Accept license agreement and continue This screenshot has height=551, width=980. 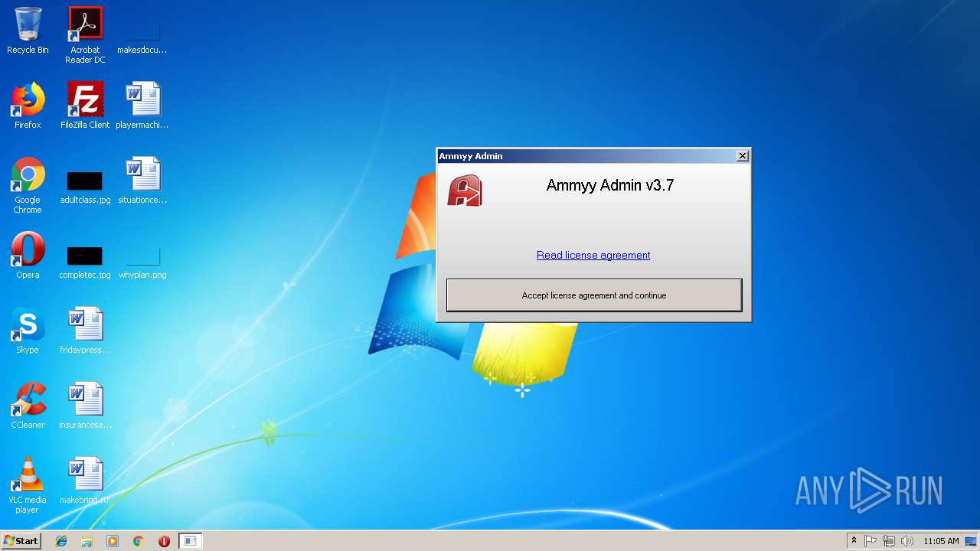point(594,295)
